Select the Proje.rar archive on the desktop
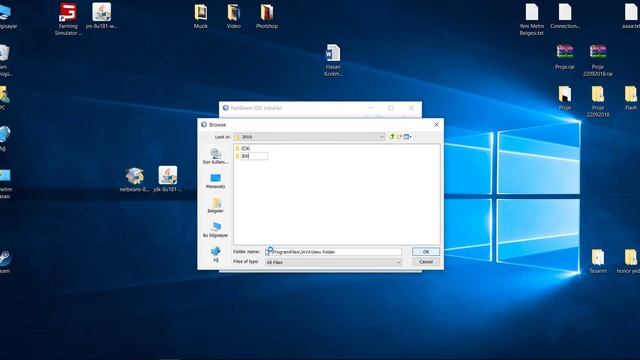The image size is (640, 360). (565, 57)
